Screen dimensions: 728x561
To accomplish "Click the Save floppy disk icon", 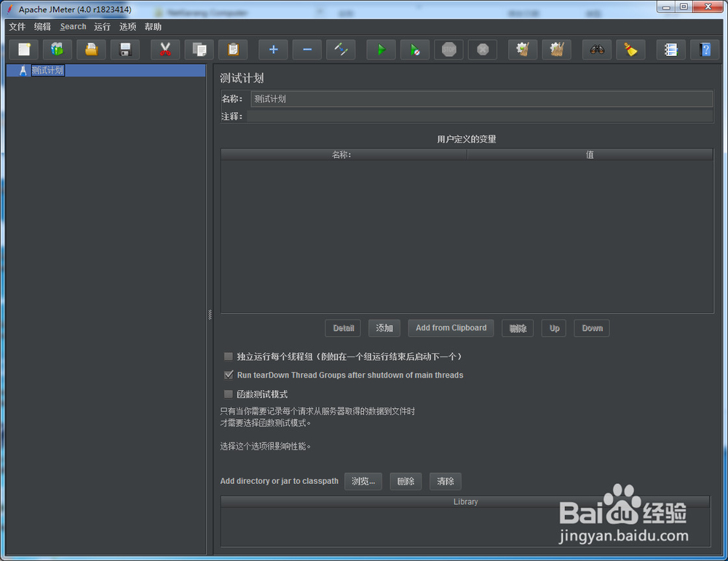I will coord(125,49).
